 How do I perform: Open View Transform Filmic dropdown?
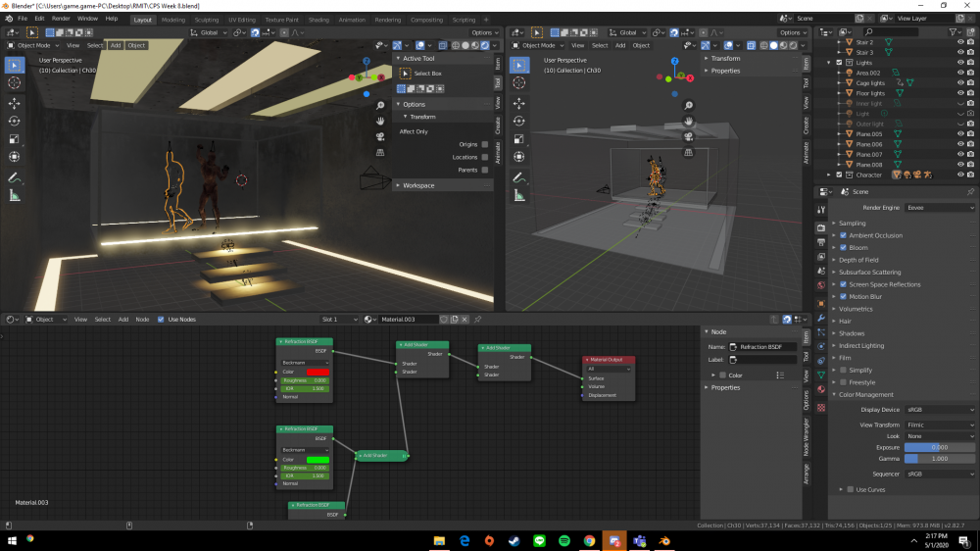(x=940, y=425)
